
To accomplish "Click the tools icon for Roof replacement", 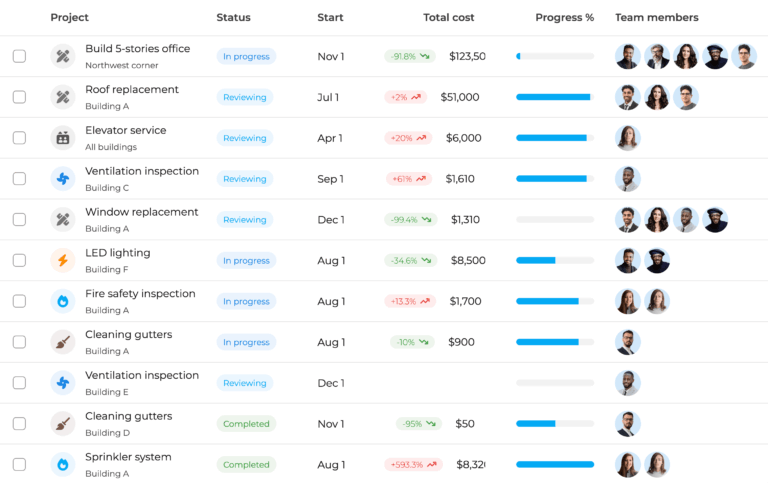I will pos(63,97).
